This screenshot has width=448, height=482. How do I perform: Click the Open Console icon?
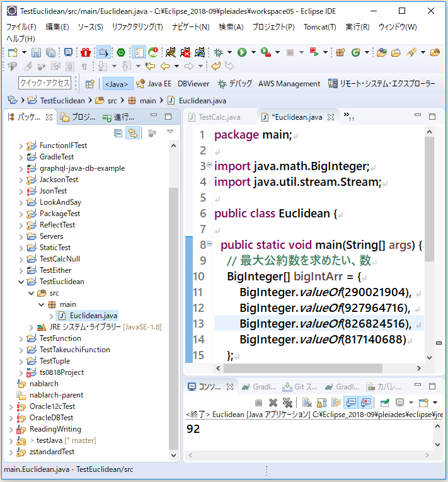click(423, 403)
